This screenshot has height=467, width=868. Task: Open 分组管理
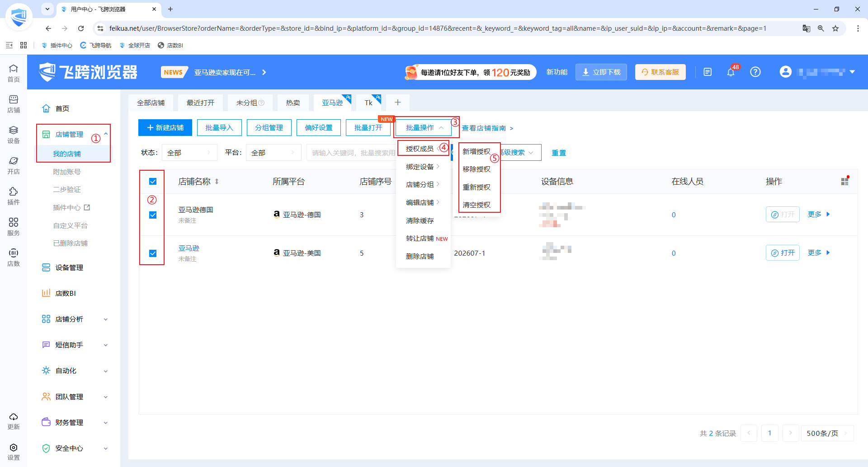coord(269,128)
